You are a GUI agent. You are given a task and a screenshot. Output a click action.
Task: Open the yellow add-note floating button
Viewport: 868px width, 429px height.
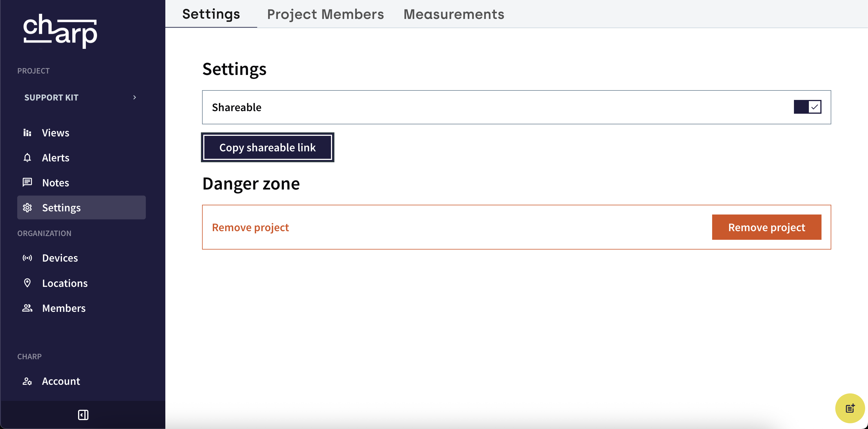(850, 408)
